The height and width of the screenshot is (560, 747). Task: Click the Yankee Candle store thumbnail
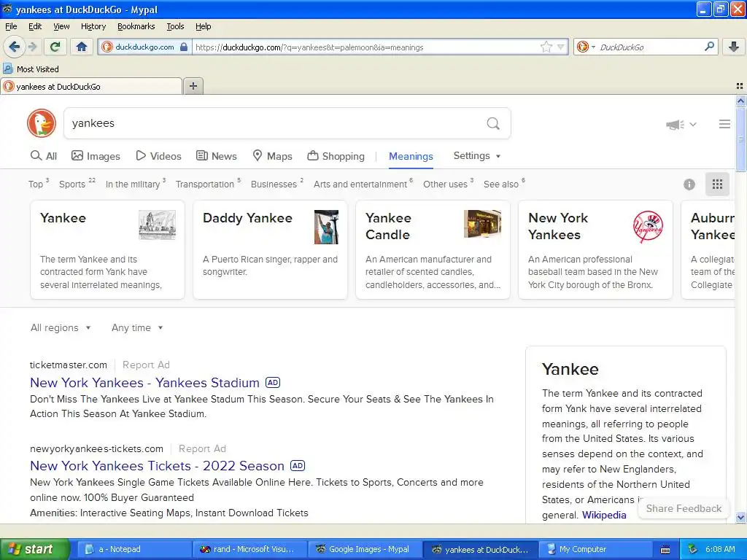pos(482,224)
